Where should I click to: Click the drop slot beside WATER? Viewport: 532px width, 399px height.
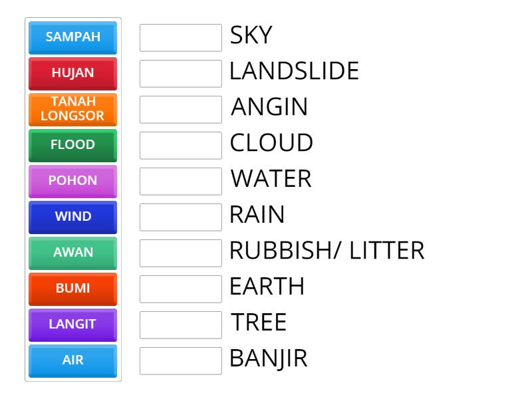180,182
